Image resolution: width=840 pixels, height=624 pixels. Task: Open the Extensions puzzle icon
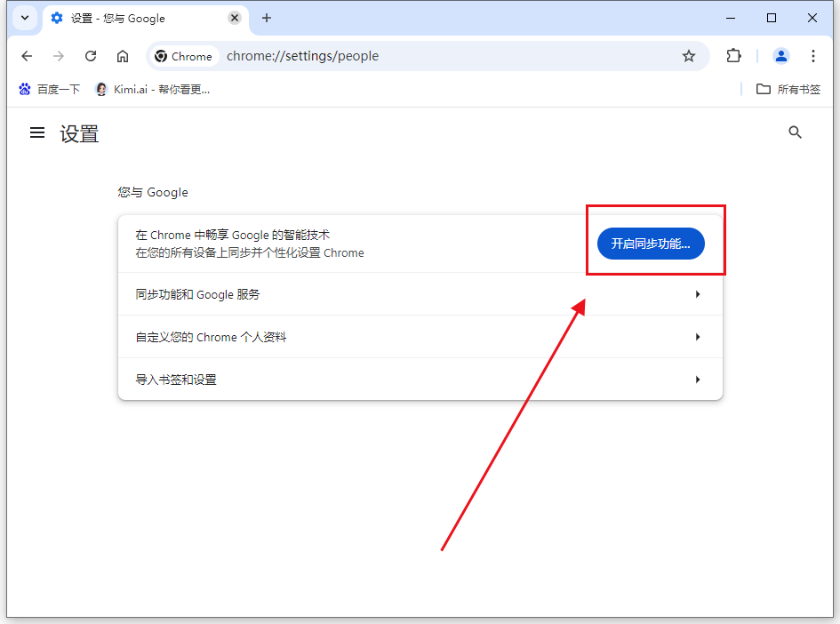pyautogui.click(x=733, y=56)
